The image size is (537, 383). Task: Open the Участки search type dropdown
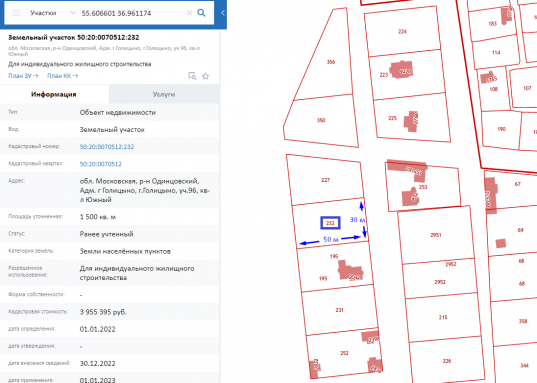pyautogui.click(x=52, y=13)
